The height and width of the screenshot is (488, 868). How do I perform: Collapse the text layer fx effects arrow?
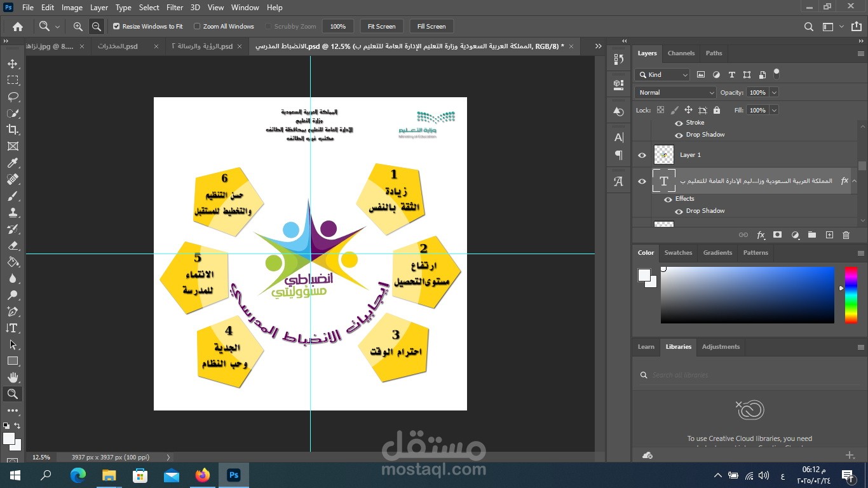point(855,181)
